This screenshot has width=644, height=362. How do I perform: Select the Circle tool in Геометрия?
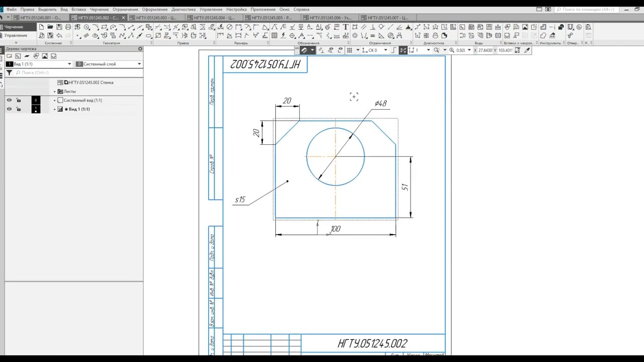87,27
